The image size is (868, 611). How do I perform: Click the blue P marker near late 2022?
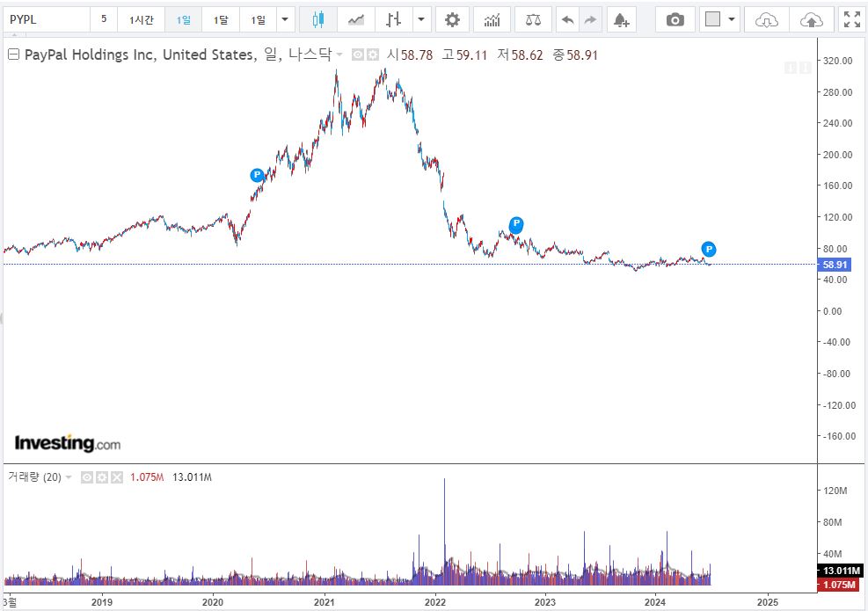(516, 223)
